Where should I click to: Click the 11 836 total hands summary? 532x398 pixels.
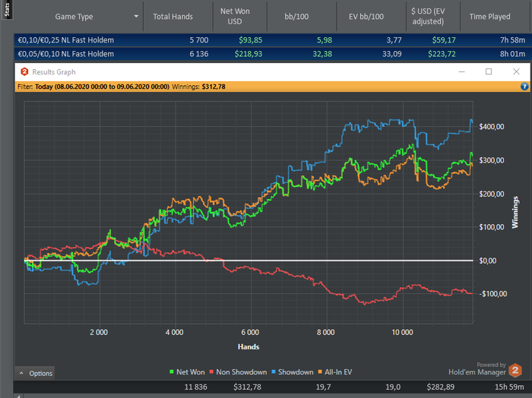[196, 387]
